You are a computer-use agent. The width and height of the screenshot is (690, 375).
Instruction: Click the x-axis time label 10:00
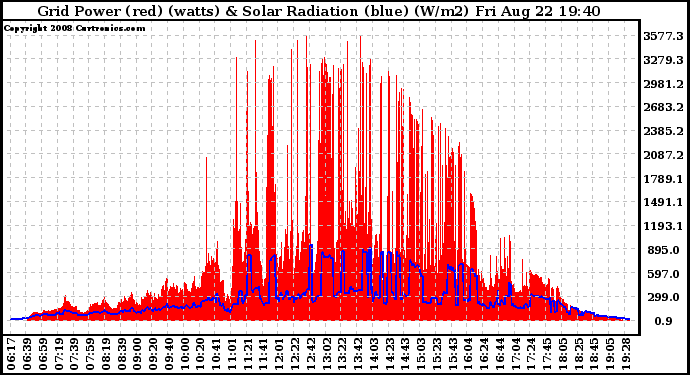tap(185, 354)
